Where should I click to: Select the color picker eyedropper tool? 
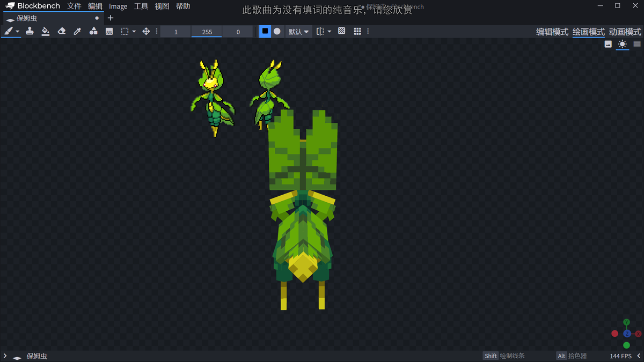(77, 31)
